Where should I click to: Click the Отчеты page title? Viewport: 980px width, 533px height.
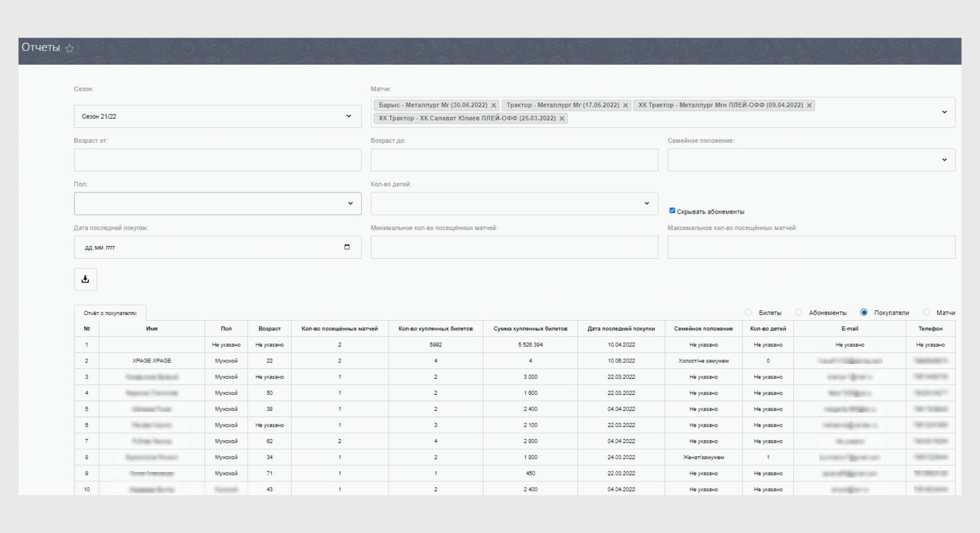41,47
